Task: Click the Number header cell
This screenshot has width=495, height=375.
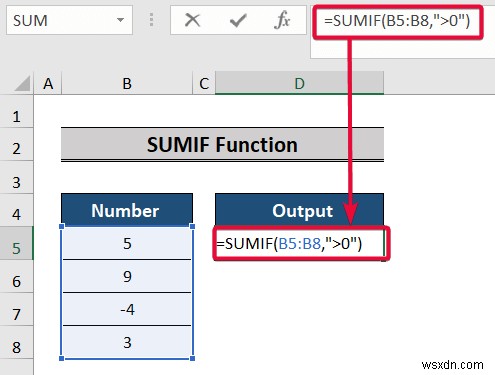Action: [127, 210]
